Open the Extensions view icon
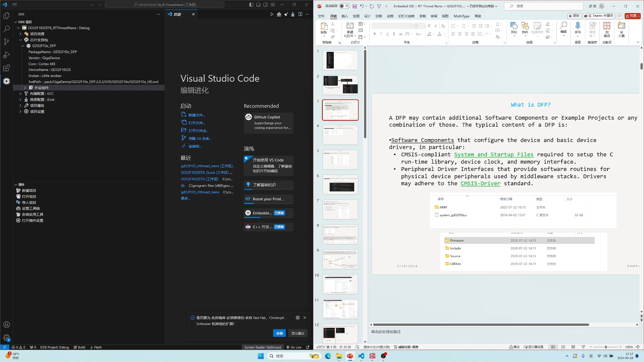The width and height of the screenshot is (644, 362). (6, 68)
